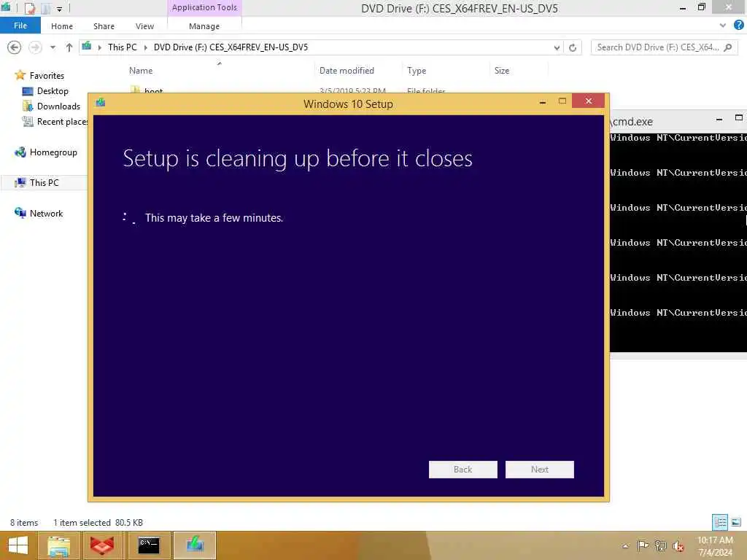Select the Application Tools contextual tab
Image resolution: width=747 pixels, height=560 pixels.
(x=204, y=7)
